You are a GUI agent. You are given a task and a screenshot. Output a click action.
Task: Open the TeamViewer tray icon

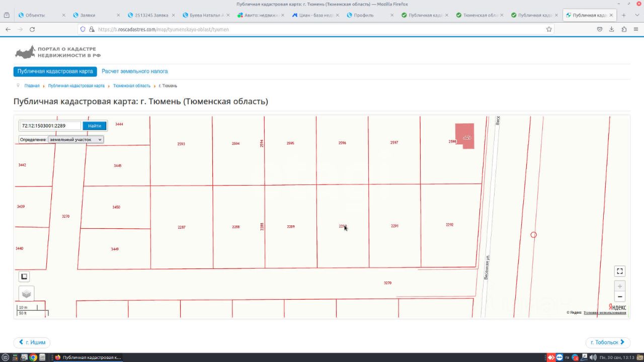coord(559,357)
